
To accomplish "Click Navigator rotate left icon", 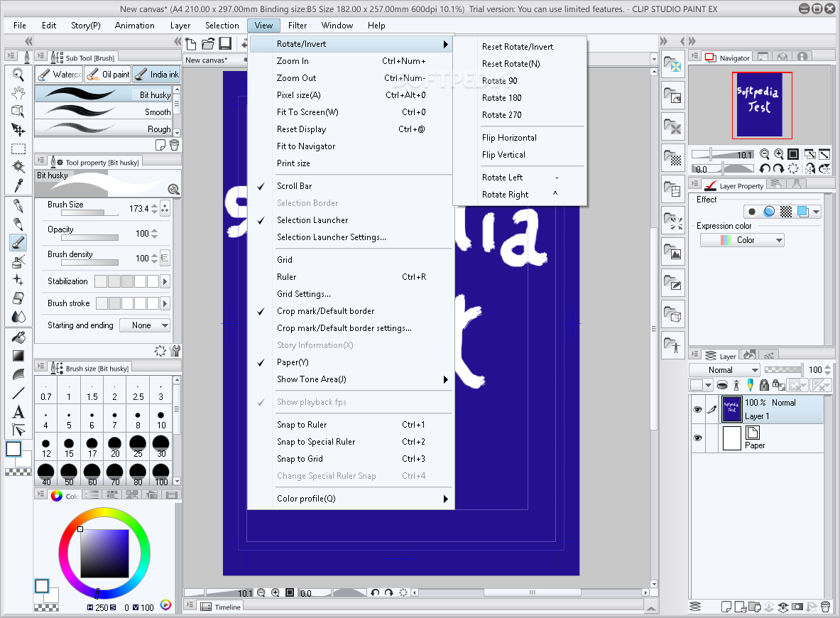I will 765,169.
